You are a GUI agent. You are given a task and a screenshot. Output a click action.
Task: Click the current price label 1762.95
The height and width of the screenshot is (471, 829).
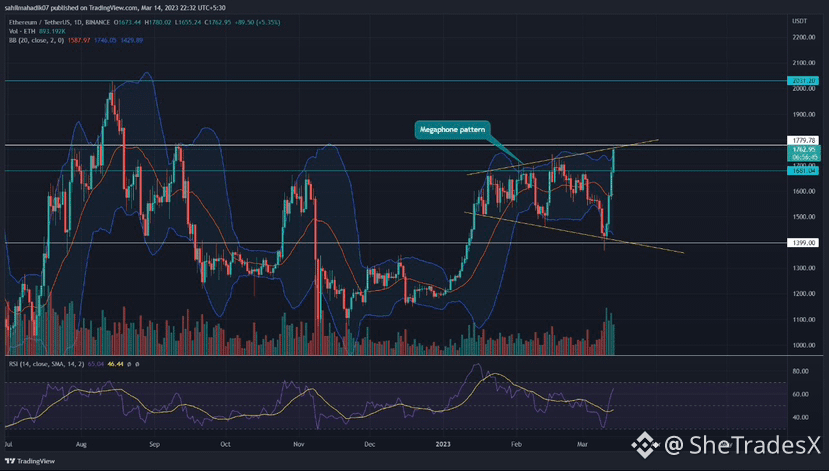point(804,150)
